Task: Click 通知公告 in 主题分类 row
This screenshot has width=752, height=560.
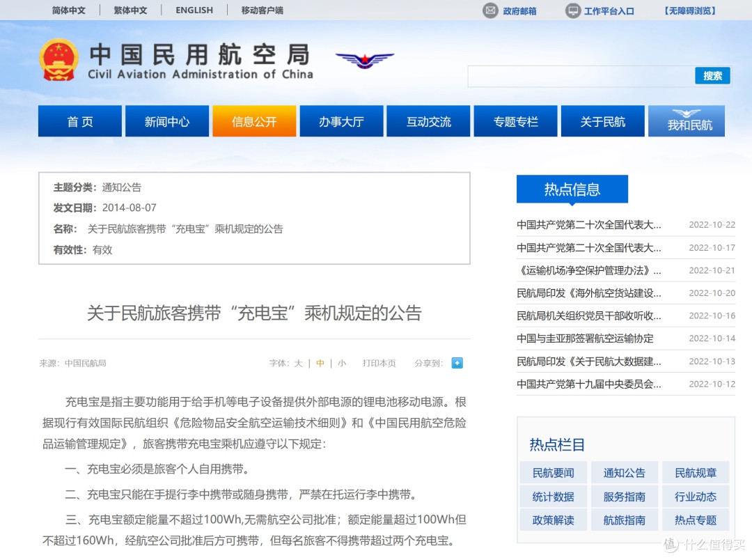Action: pos(122,187)
